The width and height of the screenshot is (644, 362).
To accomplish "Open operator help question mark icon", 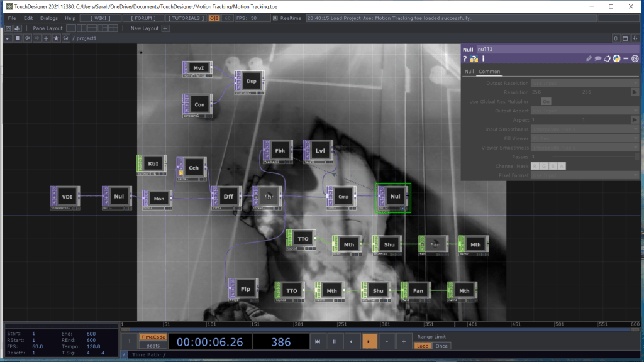I will 465,59.
